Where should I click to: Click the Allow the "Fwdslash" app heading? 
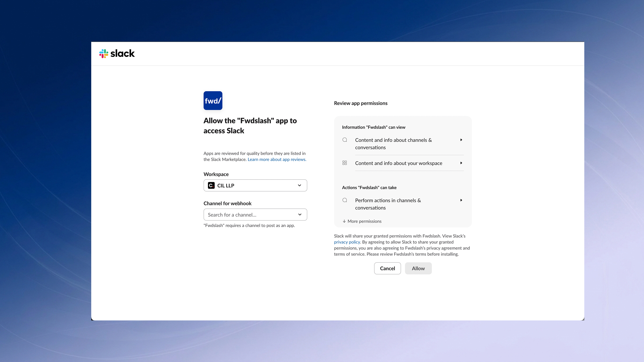click(x=250, y=126)
